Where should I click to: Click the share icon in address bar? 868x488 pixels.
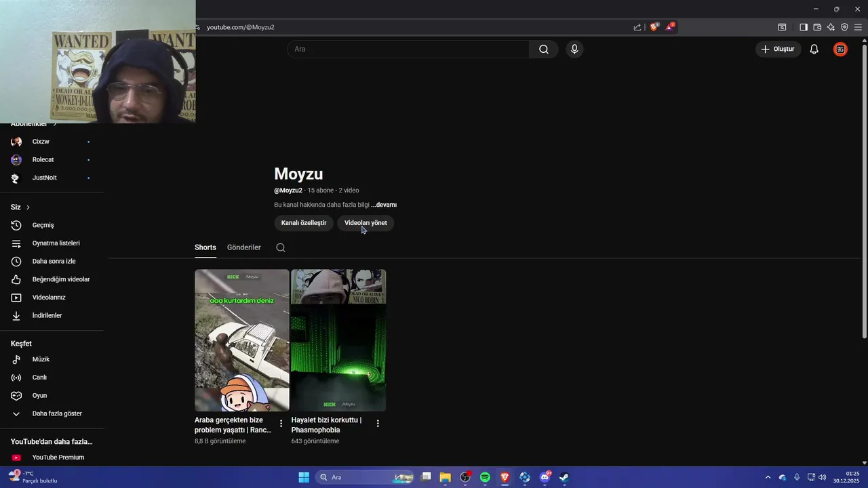click(x=637, y=27)
